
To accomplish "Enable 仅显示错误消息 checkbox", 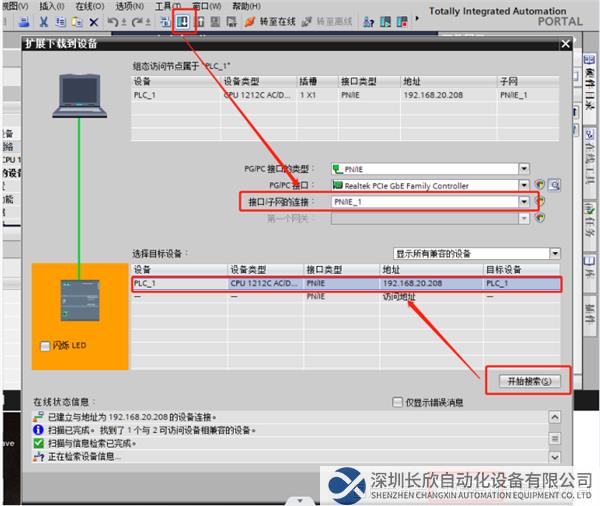I will point(398,402).
